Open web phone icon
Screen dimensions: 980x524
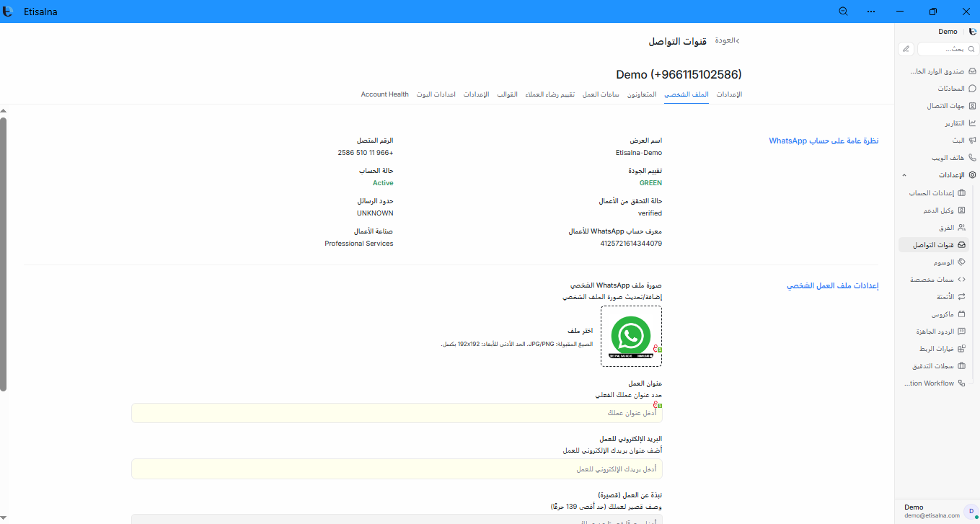coord(972,158)
